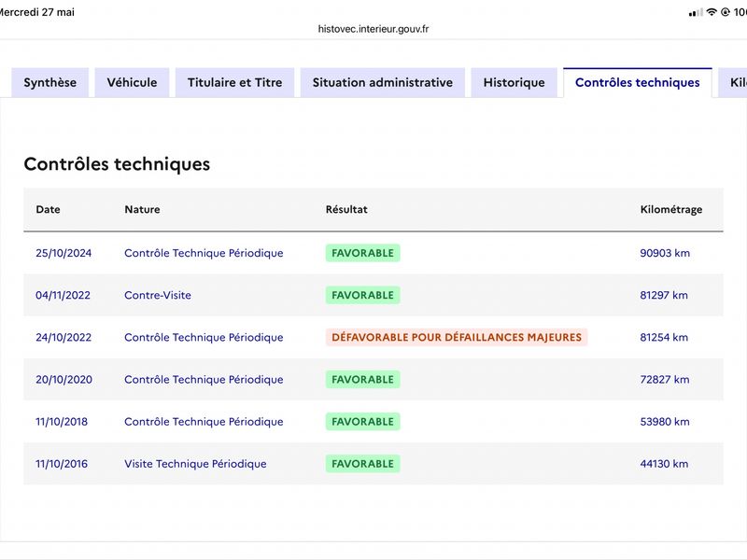Open the Titulaire et Titre tab
747x560 pixels.
click(235, 82)
